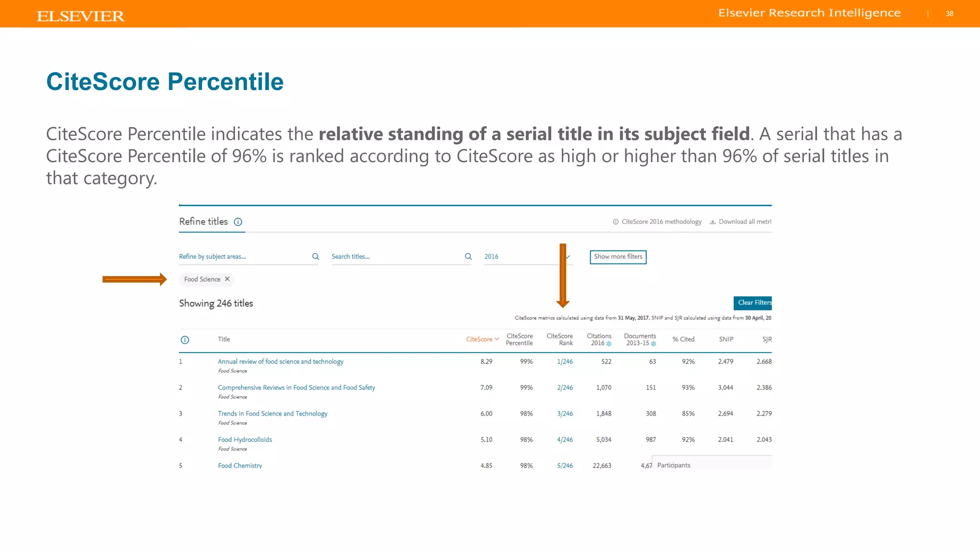Open the Food Hydrocolloids title
The width and height of the screenshot is (980, 551).
click(245, 440)
